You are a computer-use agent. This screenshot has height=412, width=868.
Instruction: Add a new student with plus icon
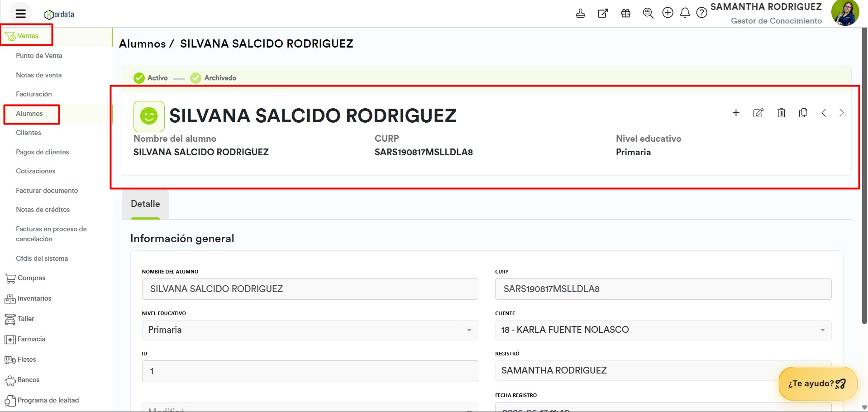pyautogui.click(x=736, y=113)
